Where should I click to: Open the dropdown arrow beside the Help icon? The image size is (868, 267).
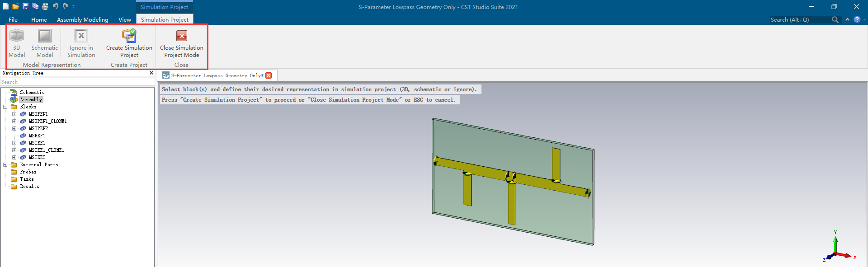point(864,19)
